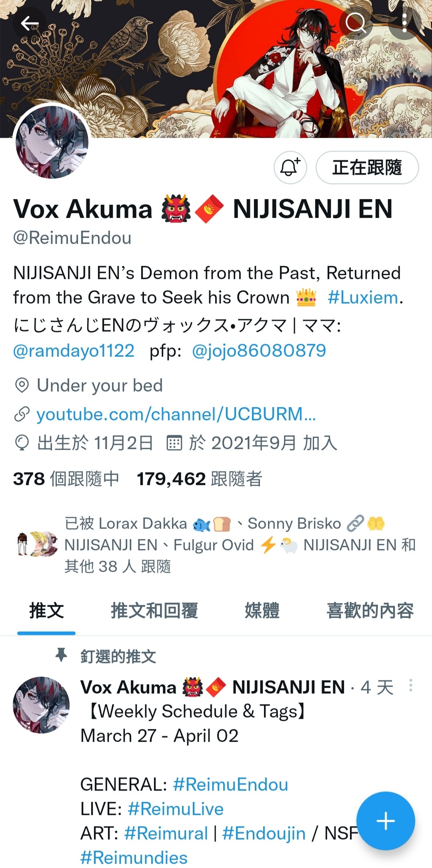Image resolution: width=432 pixels, height=868 pixels.
Task: View Vox Akuma's profile picture
Action: 52,142
